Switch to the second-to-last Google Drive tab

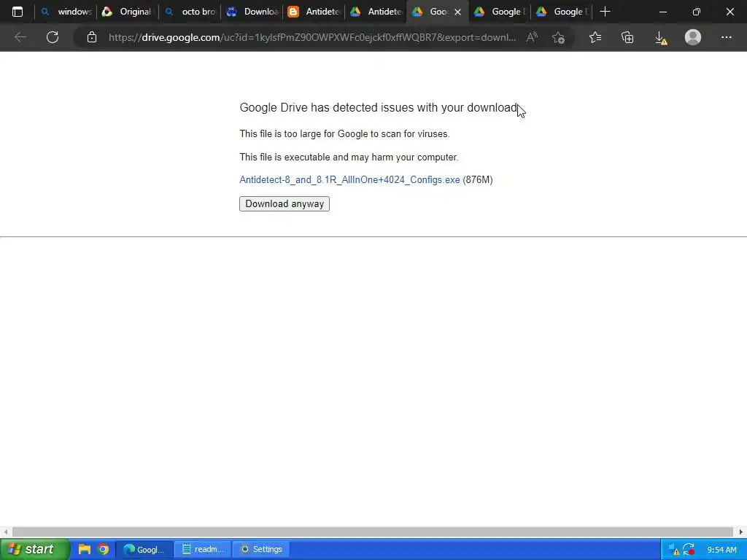(x=499, y=12)
